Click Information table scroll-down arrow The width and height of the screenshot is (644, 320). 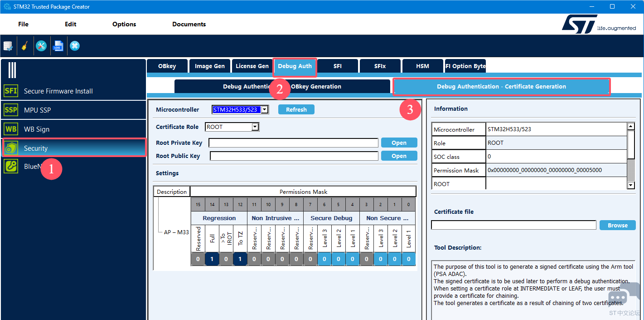(630, 185)
